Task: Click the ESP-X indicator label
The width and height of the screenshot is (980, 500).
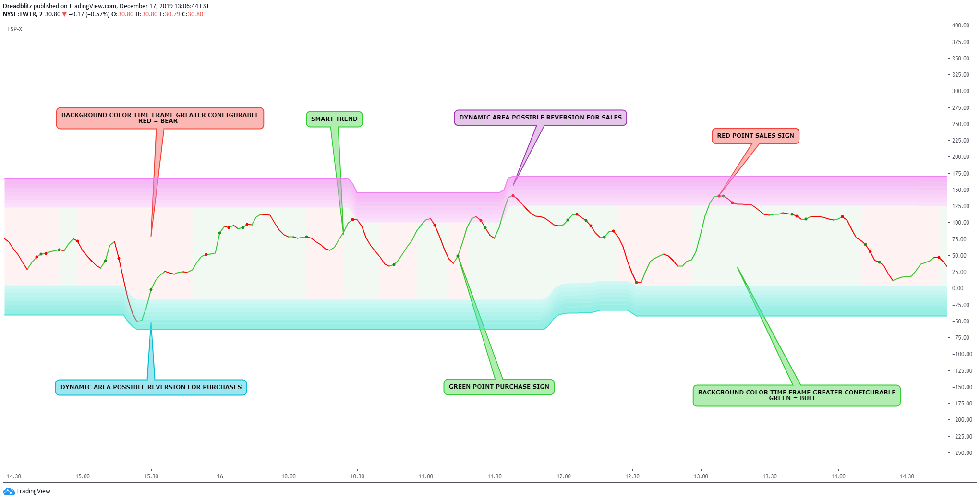Action: click(x=15, y=29)
